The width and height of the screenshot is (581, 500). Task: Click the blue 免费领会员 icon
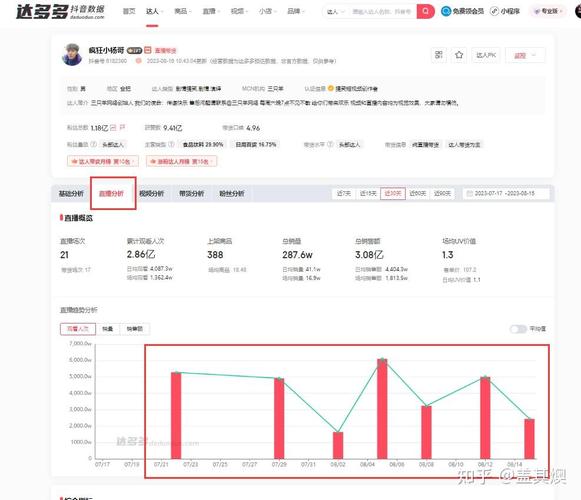click(446, 11)
